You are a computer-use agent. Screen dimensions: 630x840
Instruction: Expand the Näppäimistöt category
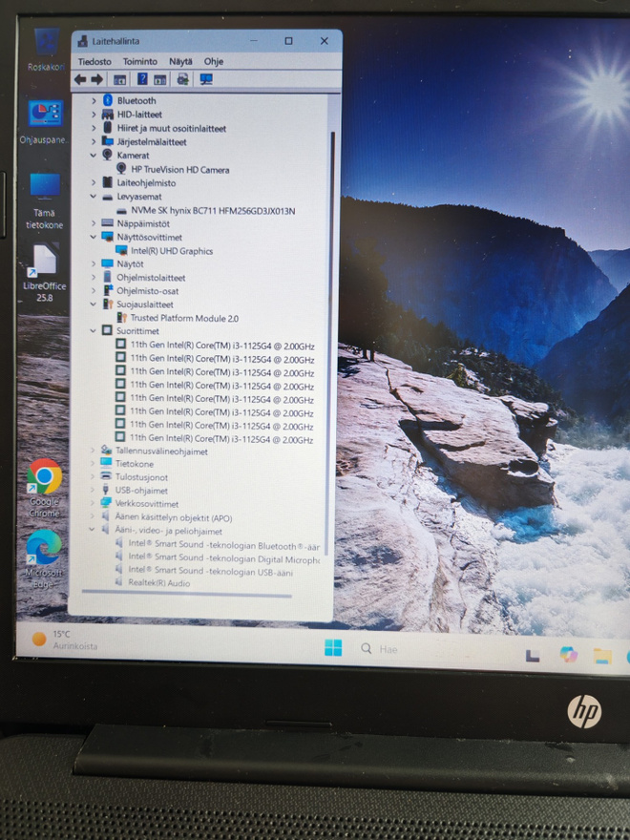pos(94,223)
